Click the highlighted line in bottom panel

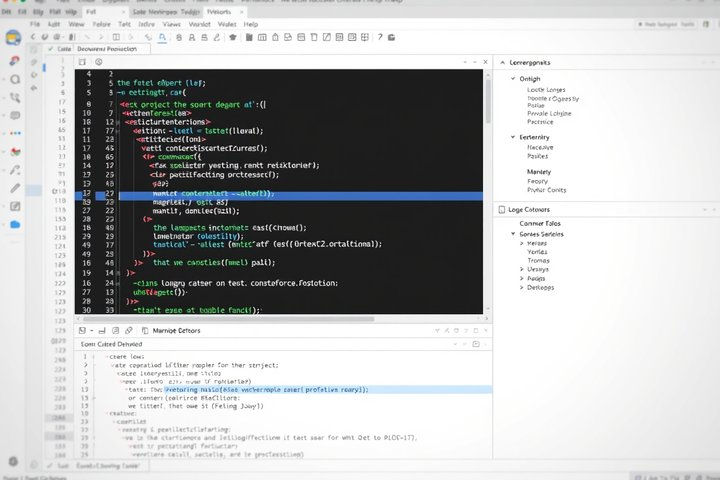tap(328, 390)
